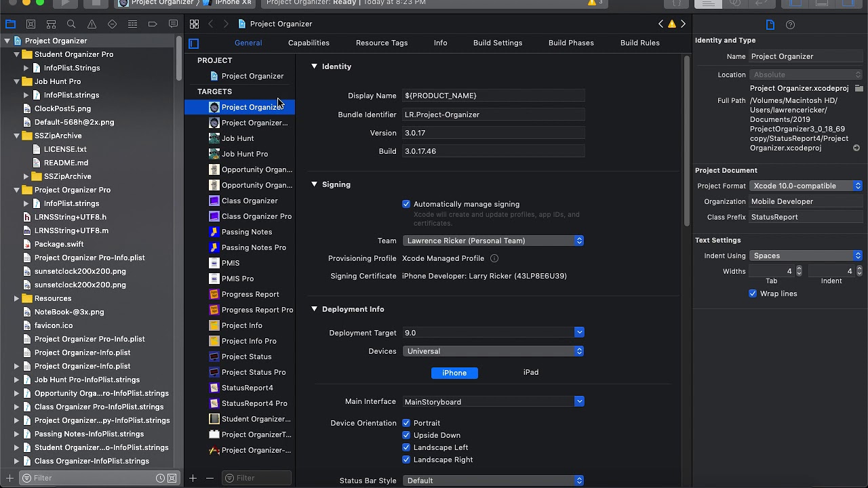Show the File inspector
This screenshot has width=868, height=488.
click(770, 24)
